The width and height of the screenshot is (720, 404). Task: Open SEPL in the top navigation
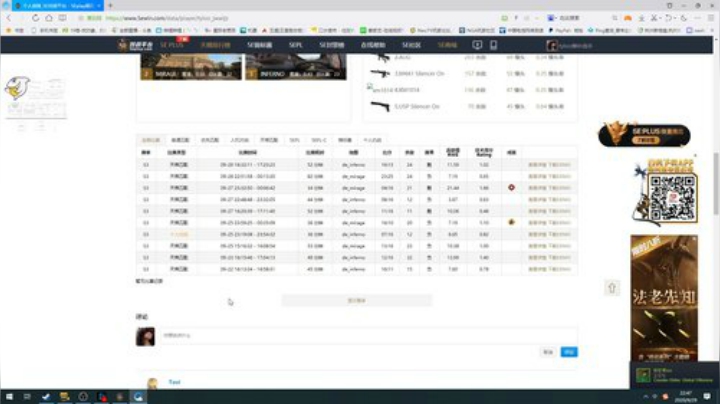[x=295, y=45]
